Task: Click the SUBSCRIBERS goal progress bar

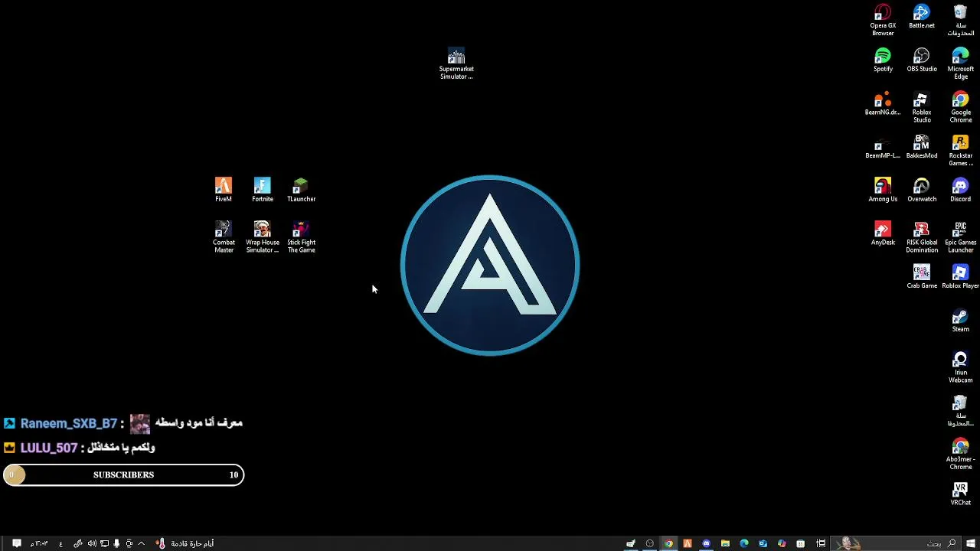Action: pos(123,475)
